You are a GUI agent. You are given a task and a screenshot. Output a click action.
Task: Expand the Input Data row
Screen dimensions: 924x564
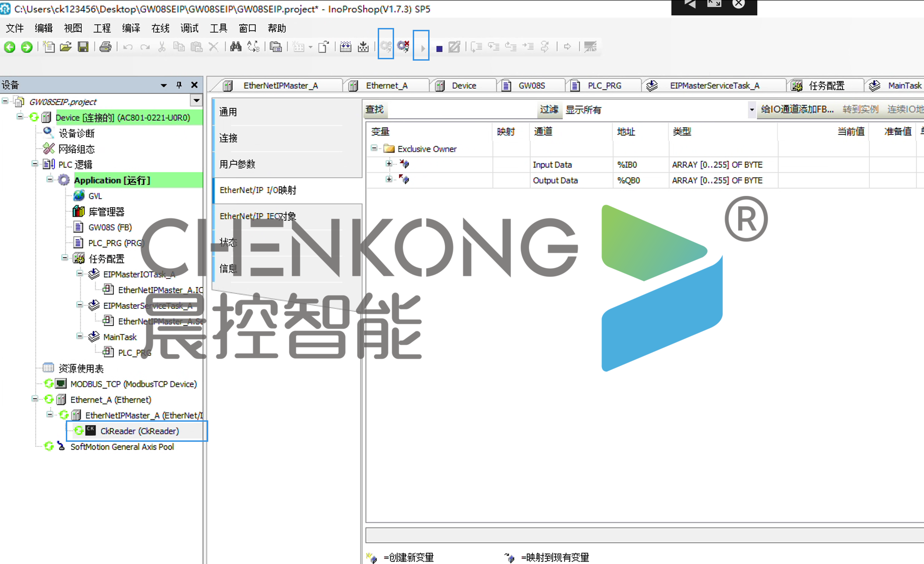click(x=389, y=164)
